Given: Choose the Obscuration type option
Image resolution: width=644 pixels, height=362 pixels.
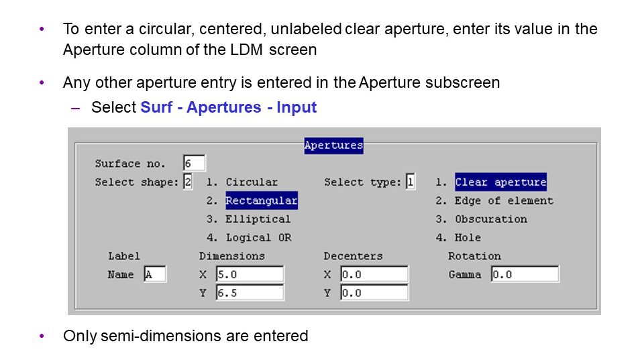Looking at the screenshot, I should (x=491, y=219).
